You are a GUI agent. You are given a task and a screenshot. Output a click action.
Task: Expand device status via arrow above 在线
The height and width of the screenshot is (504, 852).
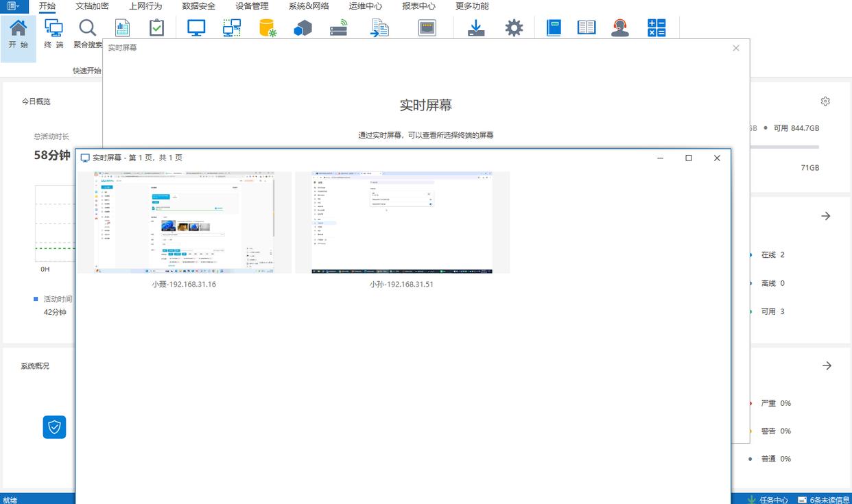click(x=826, y=216)
